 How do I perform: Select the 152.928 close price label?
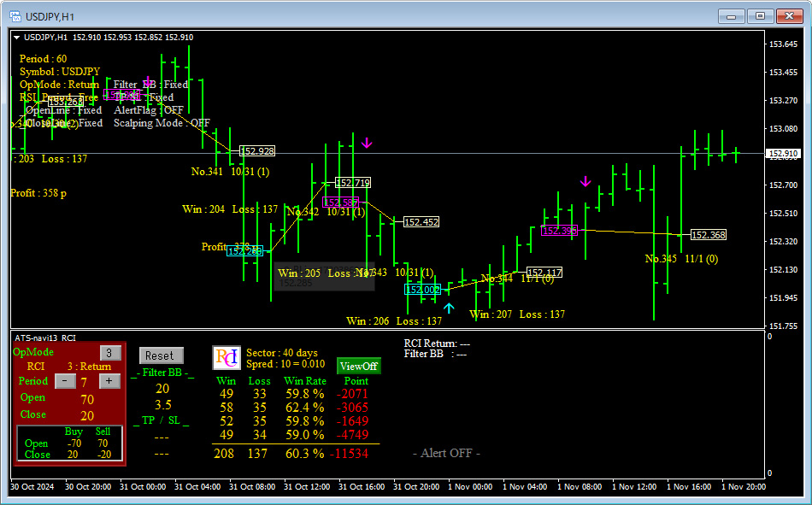point(257,151)
